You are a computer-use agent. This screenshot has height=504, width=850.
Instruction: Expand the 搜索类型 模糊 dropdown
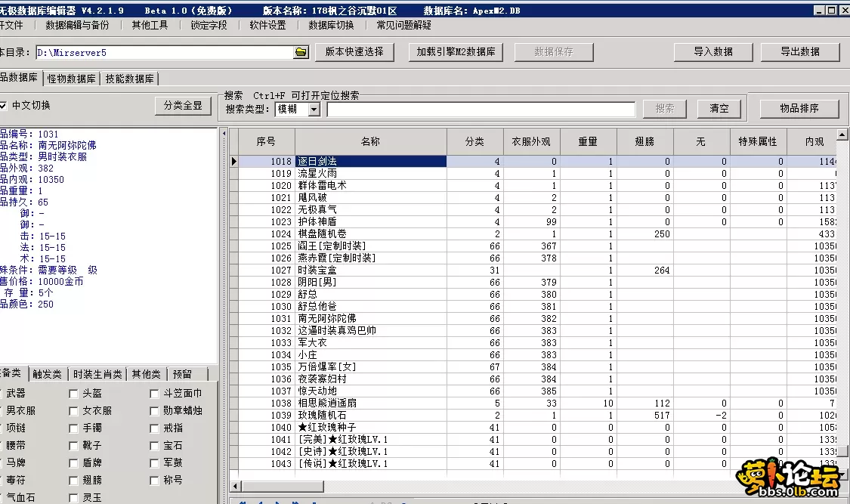(x=314, y=110)
